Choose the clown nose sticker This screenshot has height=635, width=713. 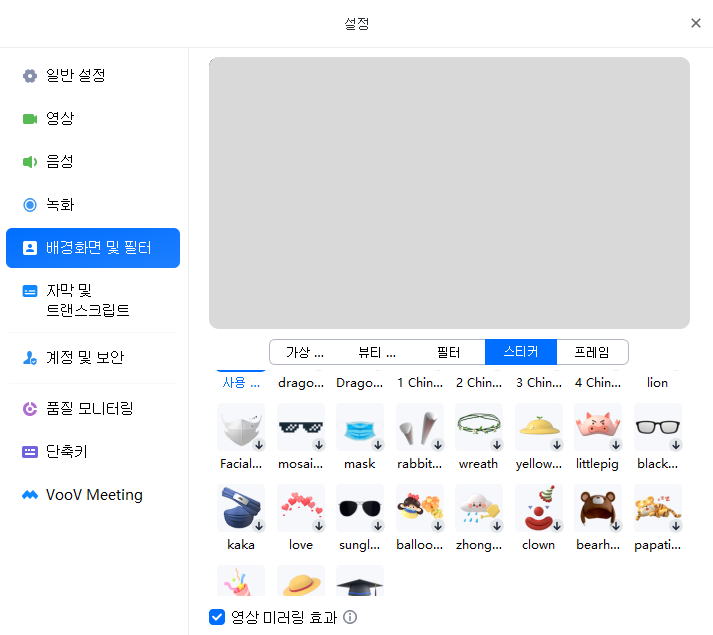point(538,508)
